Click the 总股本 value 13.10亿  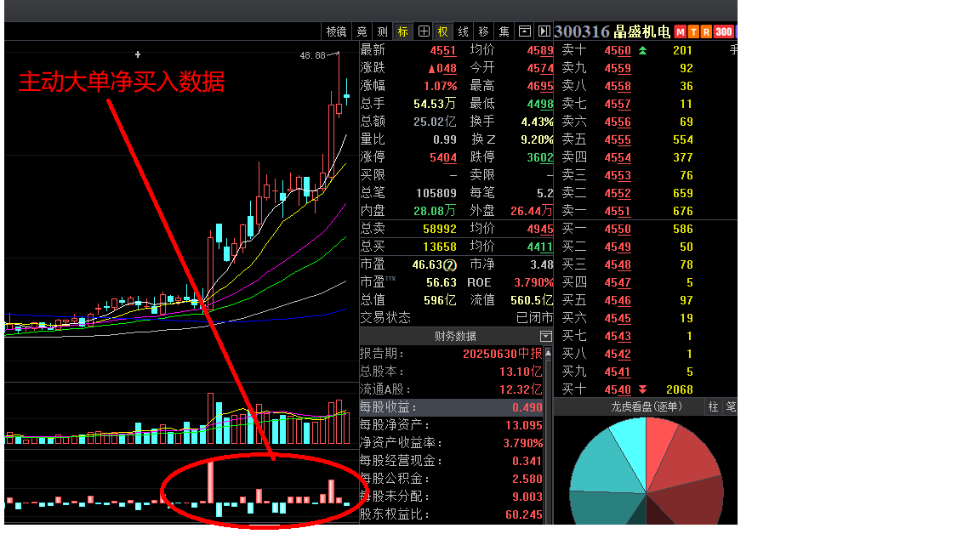[521, 372]
